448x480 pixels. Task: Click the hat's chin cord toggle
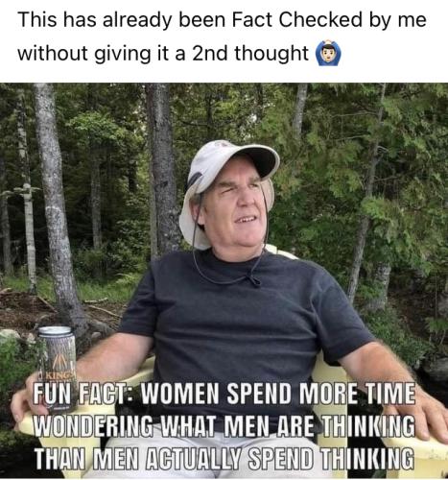point(254,280)
